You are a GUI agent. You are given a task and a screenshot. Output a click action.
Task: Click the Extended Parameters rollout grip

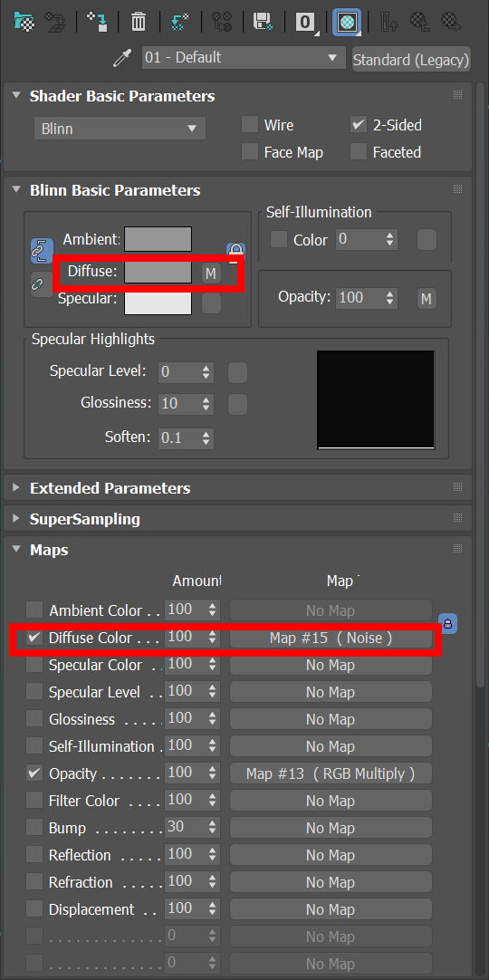[458, 487]
